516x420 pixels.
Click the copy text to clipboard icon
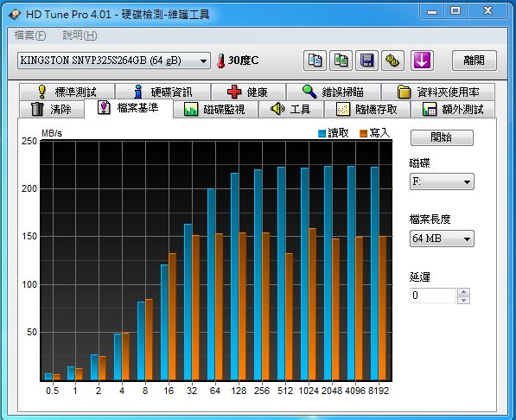(315, 60)
